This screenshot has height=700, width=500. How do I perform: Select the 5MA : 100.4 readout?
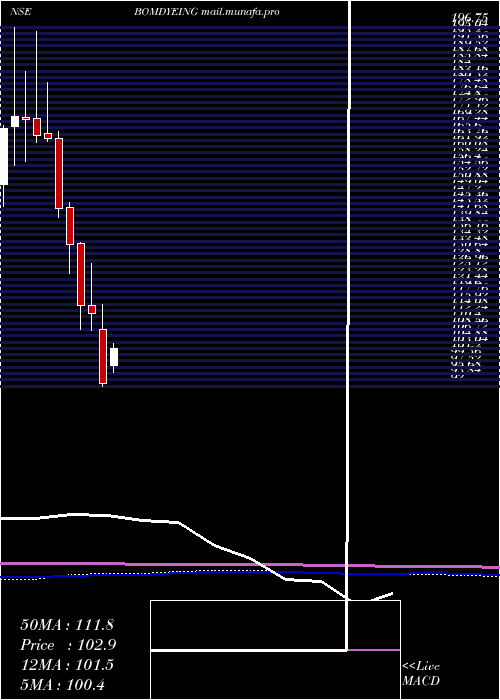tap(63, 684)
